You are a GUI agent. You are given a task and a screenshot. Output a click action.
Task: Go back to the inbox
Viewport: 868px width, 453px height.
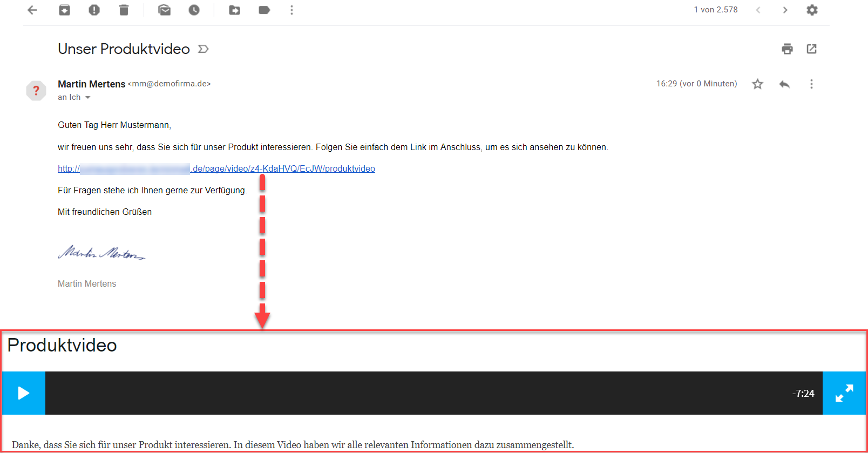pyautogui.click(x=32, y=10)
